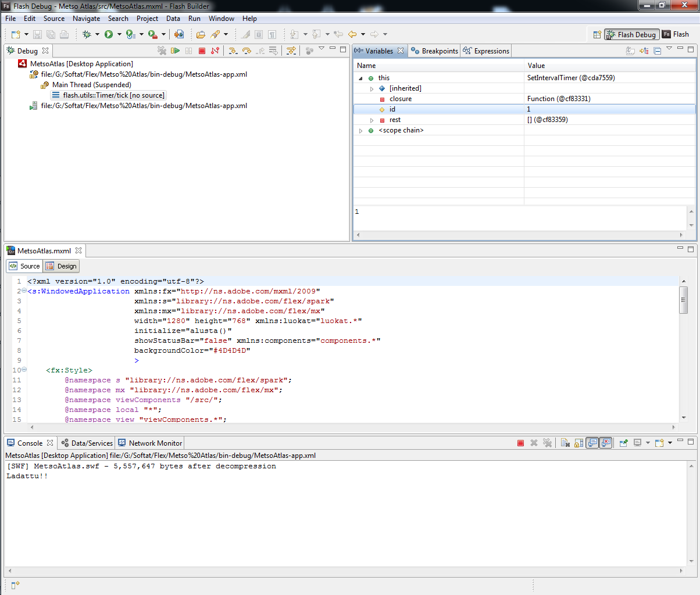Terminate from the Console red stop icon
This screenshot has width=700, height=595.
520,443
